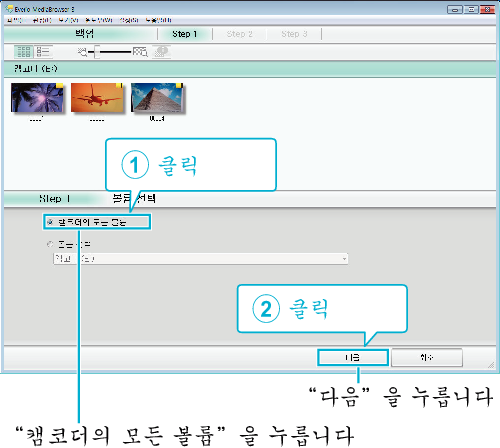The width and height of the screenshot is (500, 448).
Task: Click the Step 1 tab
Action: (185, 34)
